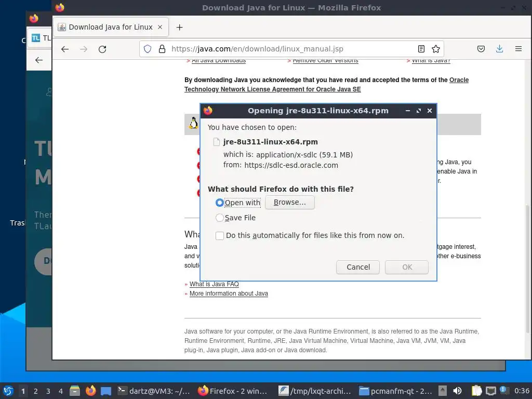Select the Open with radio button
The image size is (532, 399).
(220, 203)
